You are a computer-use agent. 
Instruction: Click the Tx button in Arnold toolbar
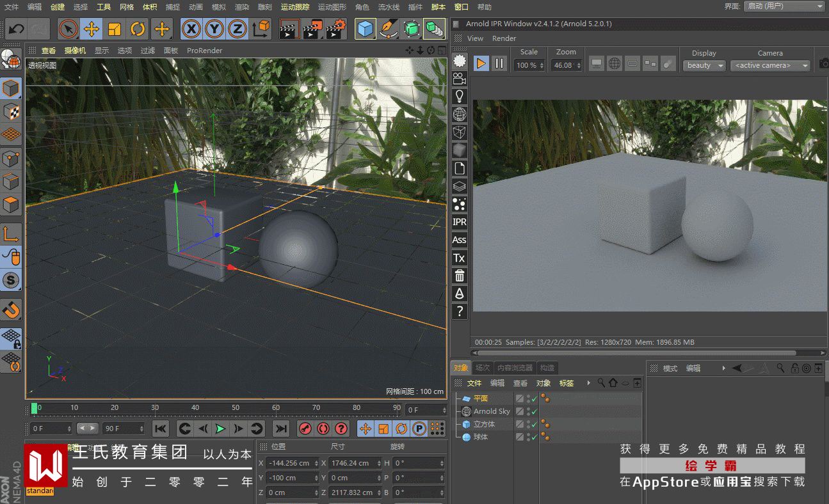point(459,258)
